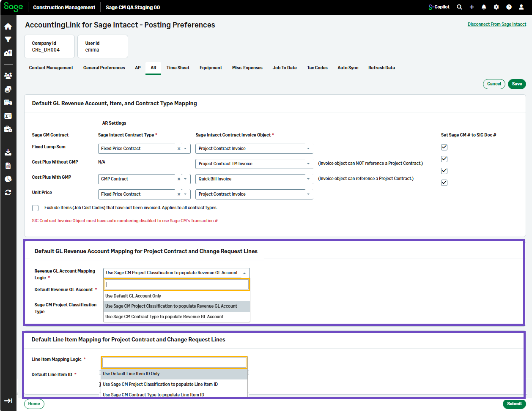Switch to Tax Codes tab
The width and height of the screenshot is (532, 412).
[317, 68]
